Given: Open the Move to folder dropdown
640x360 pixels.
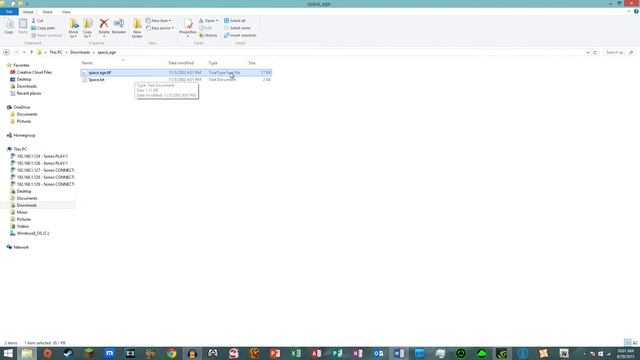Looking at the screenshot, I should coord(73,28).
